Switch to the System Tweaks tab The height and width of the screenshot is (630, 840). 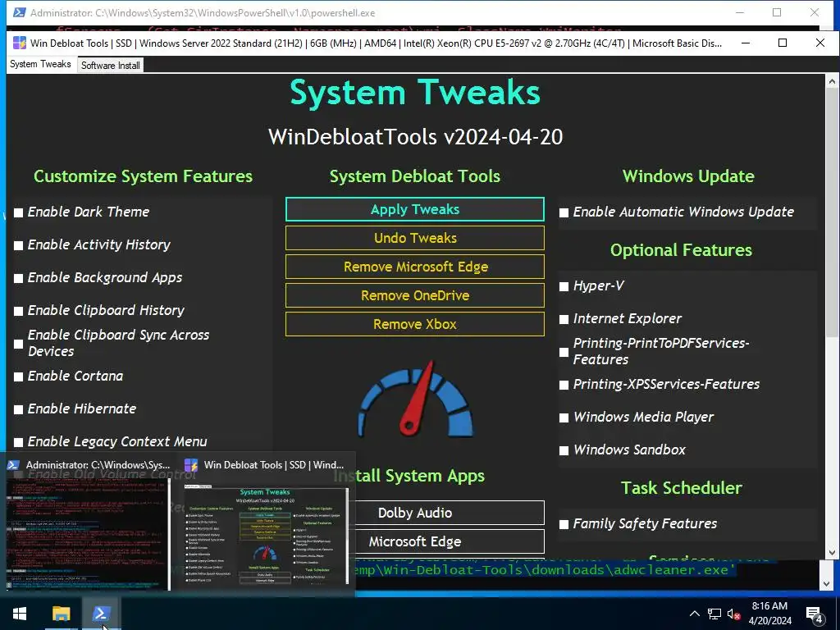coord(40,64)
